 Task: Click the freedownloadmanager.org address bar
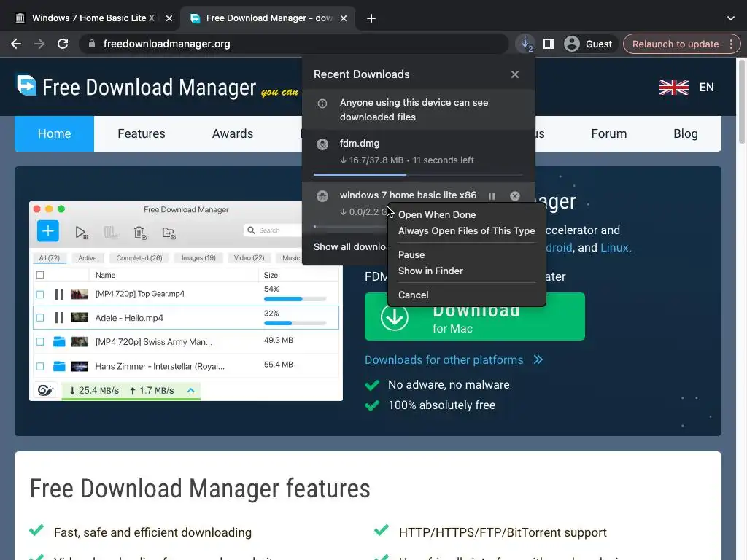[x=294, y=44]
